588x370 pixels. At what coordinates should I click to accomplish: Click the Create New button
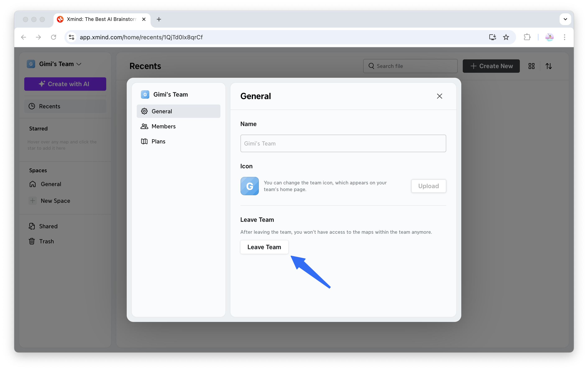[491, 66]
